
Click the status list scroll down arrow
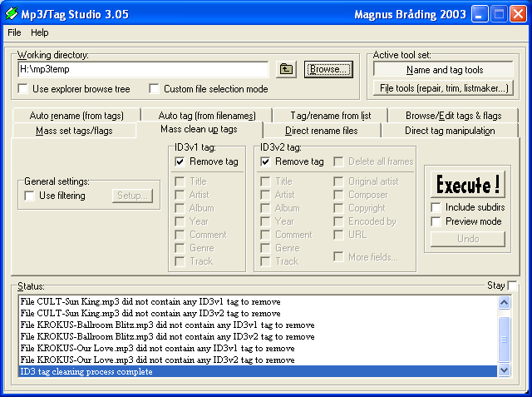505,370
